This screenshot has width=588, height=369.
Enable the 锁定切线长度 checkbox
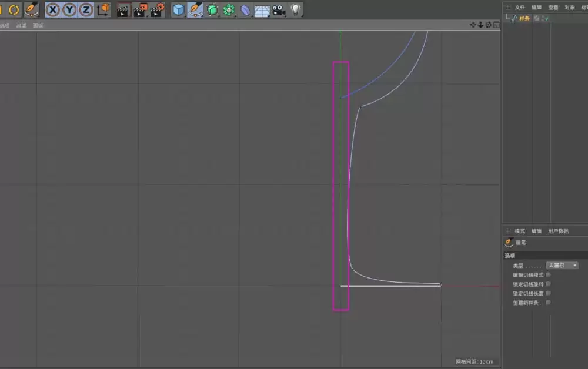[x=548, y=293]
